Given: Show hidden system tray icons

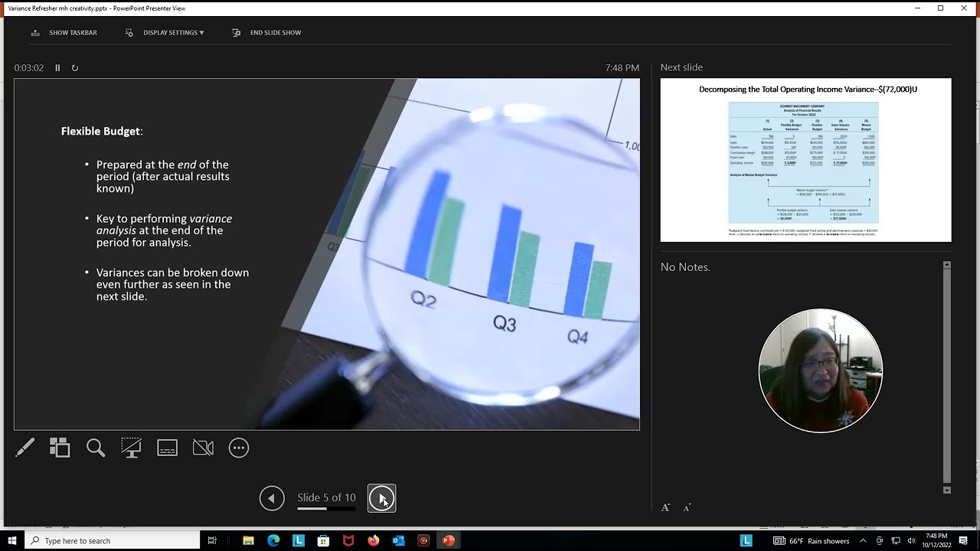Looking at the screenshot, I should pos(863,541).
